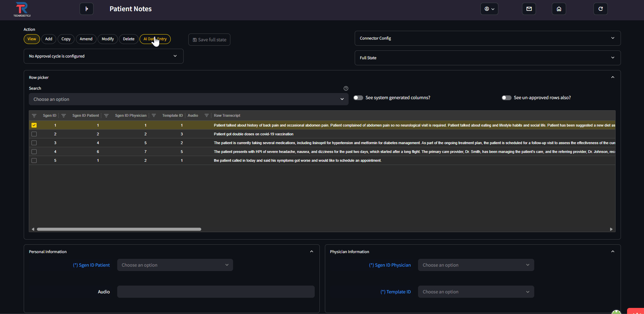Image resolution: width=644 pixels, height=314 pixels.
Task: Click the Audio input field
Action: click(x=216, y=291)
